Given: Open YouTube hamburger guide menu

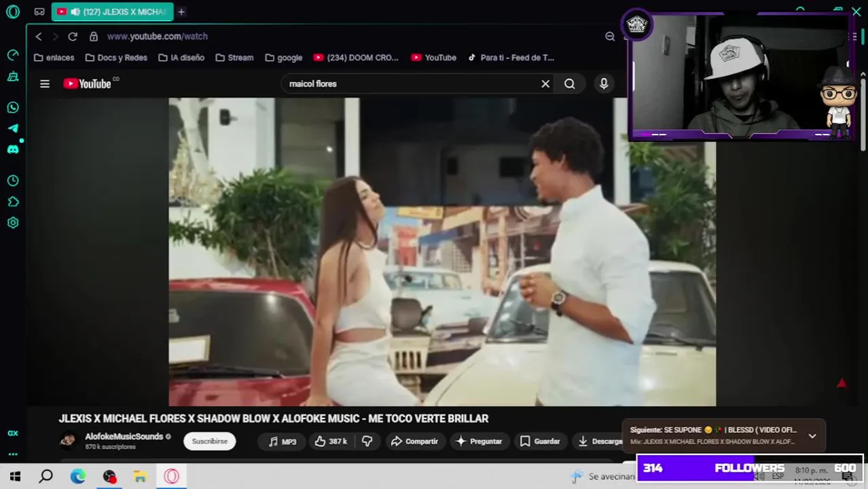Looking at the screenshot, I should [x=45, y=84].
